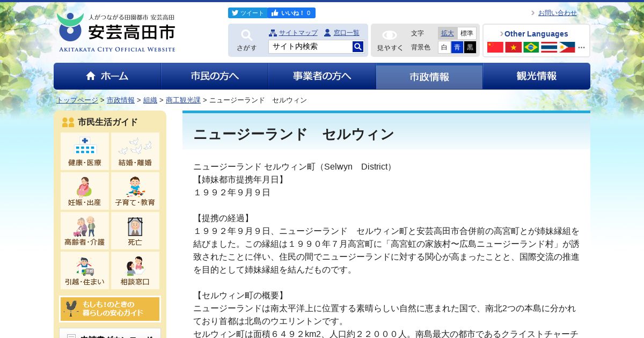
Task: Click 組織 breadcrumb link
Action: [150, 100]
